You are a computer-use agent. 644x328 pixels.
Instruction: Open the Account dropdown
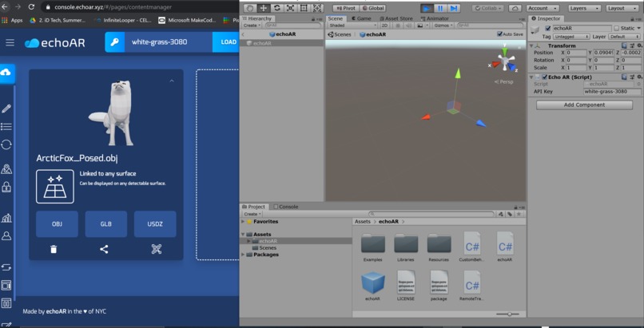pos(543,8)
